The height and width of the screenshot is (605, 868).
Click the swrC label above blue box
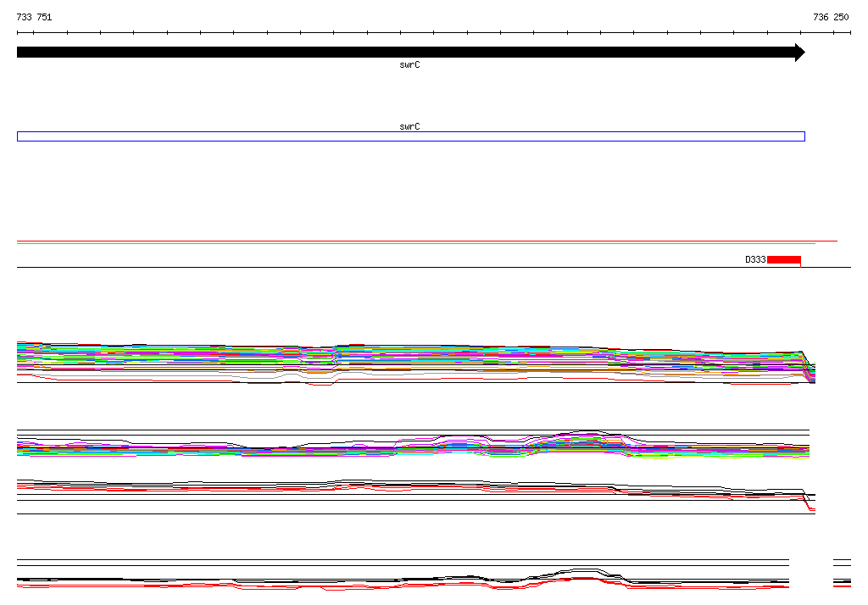pyautogui.click(x=409, y=127)
